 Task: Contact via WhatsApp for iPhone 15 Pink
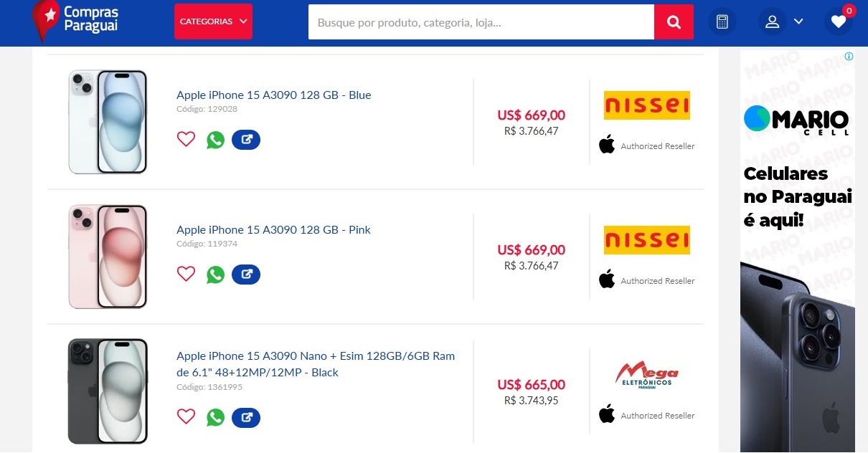[x=215, y=275]
